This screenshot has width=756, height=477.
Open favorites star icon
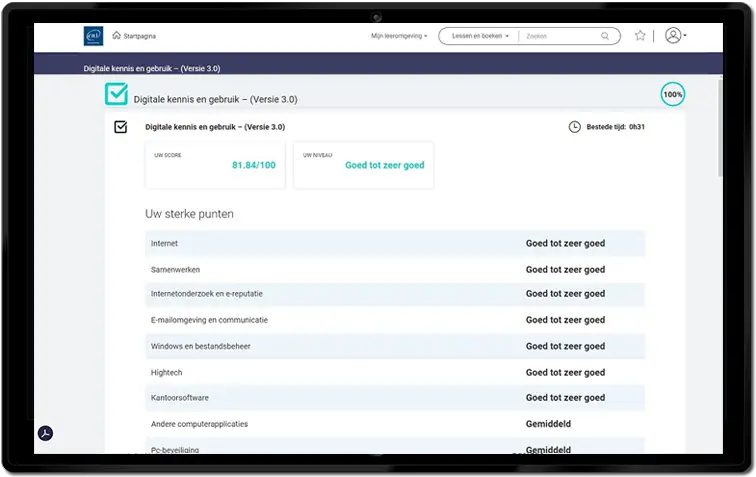[640, 36]
